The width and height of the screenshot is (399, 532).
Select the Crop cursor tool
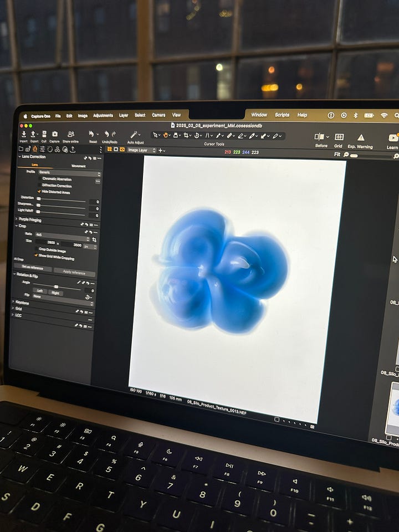(186, 136)
